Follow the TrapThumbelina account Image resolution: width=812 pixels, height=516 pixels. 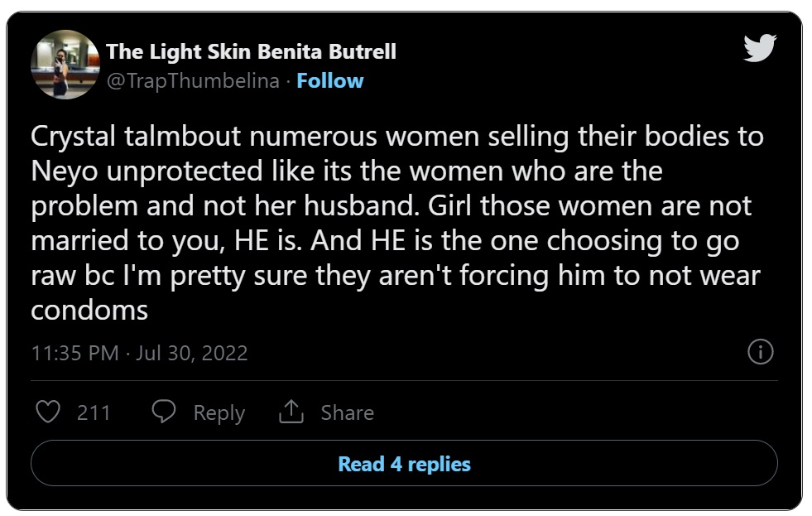(x=330, y=81)
